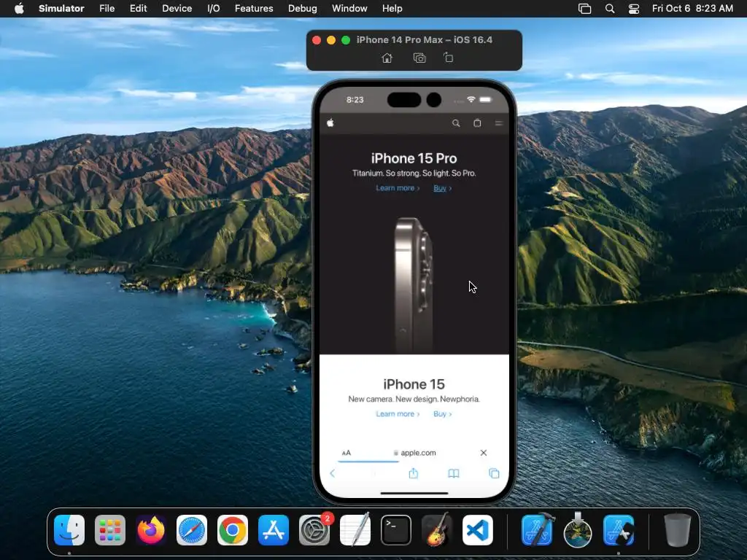Launch Safari from the Dock

192,530
